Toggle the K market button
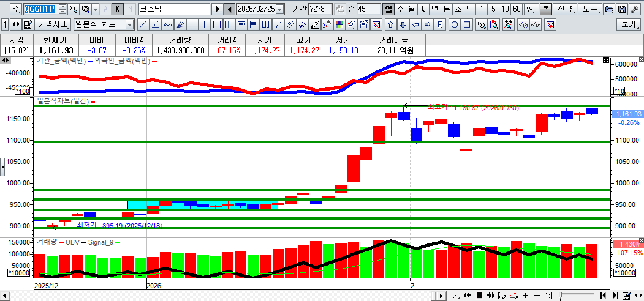644x301 pixels. [x=118, y=9]
